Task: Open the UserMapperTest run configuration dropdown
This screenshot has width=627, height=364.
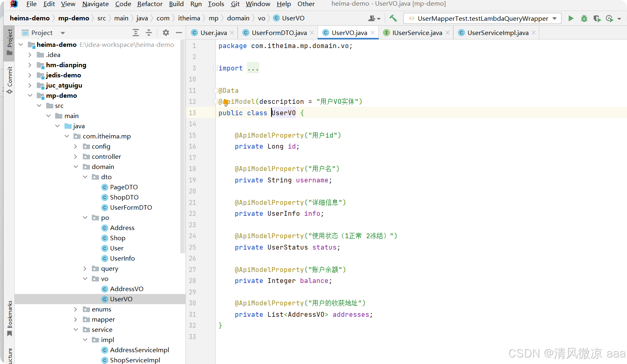Action: [482, 18]
